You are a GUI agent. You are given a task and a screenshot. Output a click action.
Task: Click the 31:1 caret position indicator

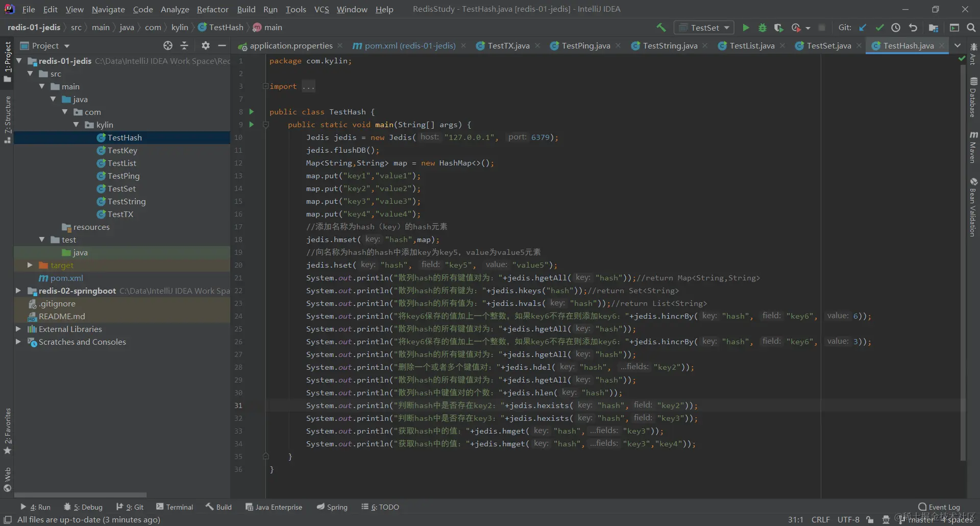[x=795, y=520]
